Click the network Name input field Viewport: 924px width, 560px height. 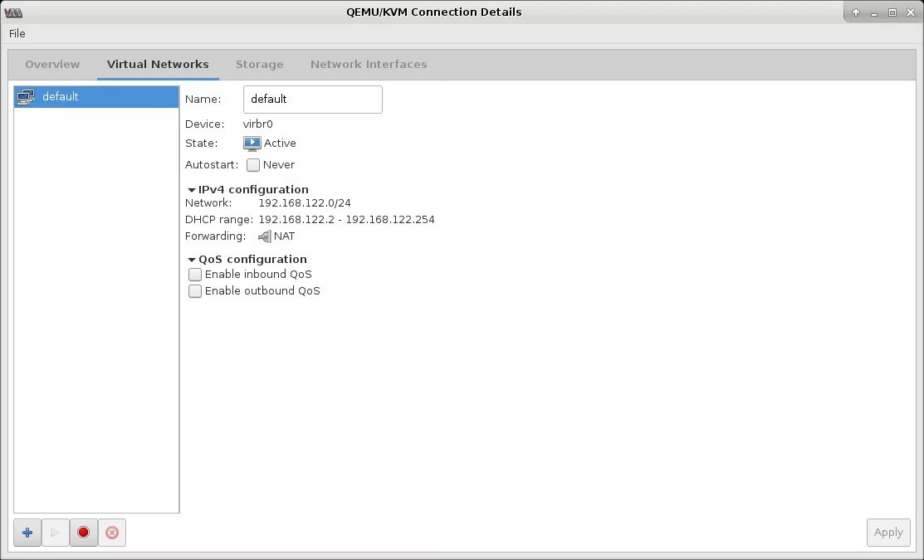click(x=313, y=100)
